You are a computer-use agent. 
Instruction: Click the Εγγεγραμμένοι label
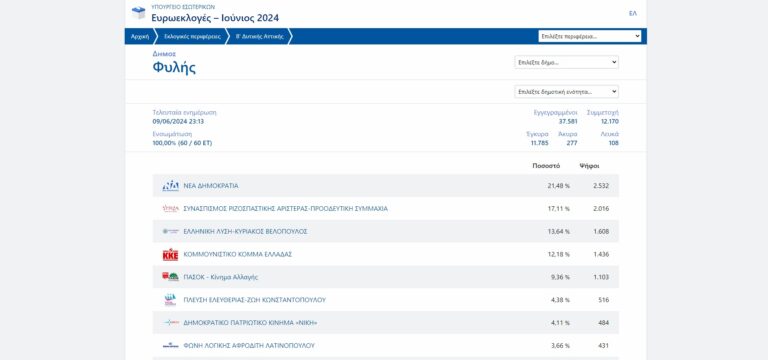click(555, 113)
